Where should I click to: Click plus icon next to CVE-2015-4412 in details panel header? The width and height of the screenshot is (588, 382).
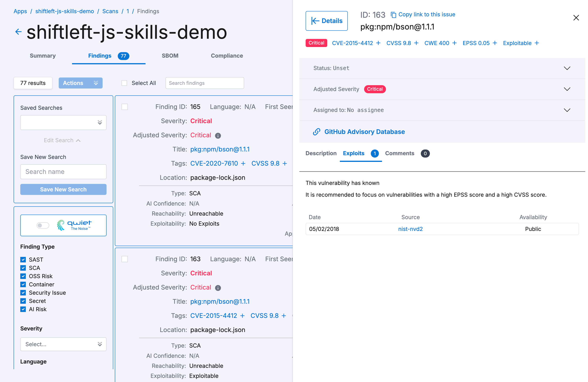tap(378, 43)
